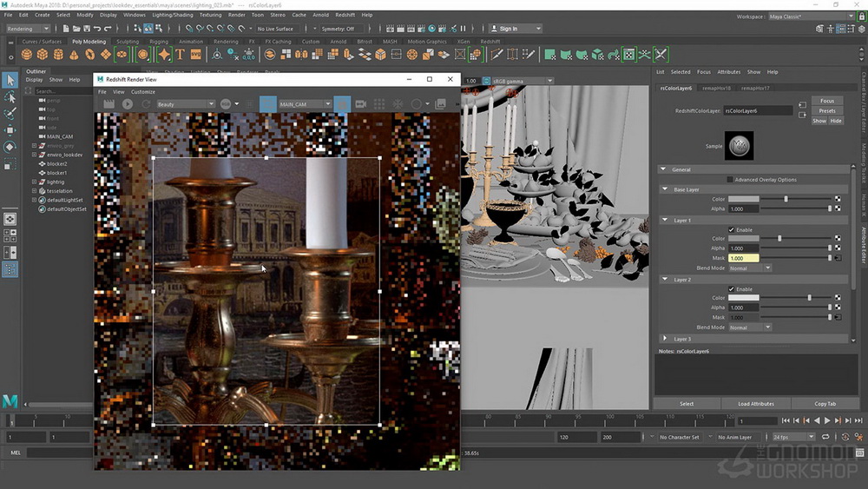Click the Presets button

[x=827, y=111]
